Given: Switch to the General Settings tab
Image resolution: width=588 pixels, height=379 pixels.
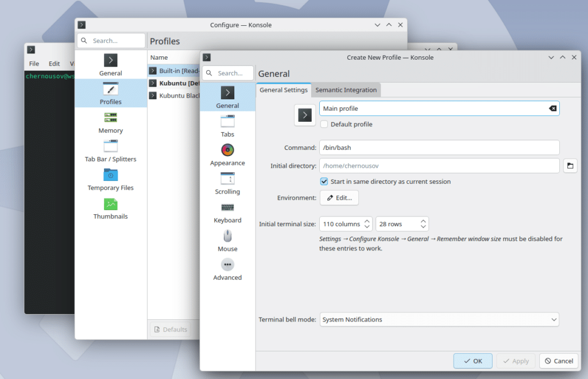Looking at the screenshot, I should tap(284, 90).
